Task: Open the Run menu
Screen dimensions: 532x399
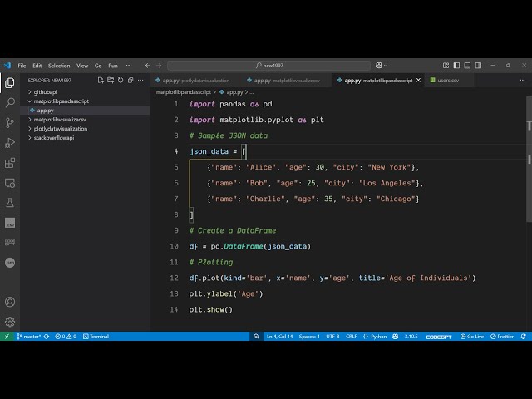Action: coord(113,66)
